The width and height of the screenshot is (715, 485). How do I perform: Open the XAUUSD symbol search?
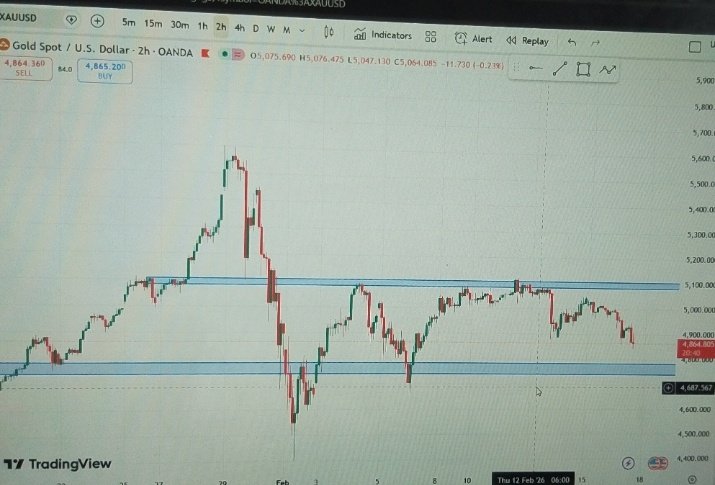(19, 17)
